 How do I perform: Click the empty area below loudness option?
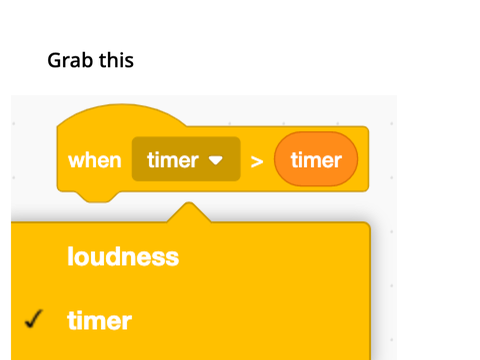191,287
